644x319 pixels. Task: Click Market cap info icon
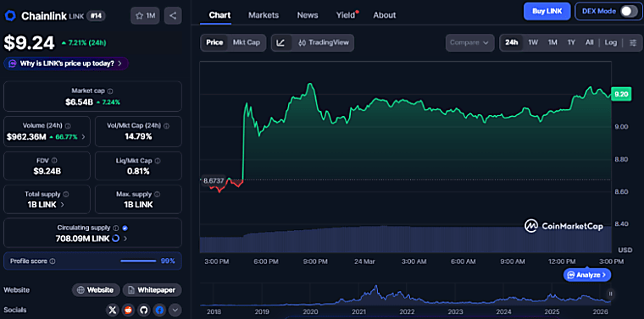110,91
